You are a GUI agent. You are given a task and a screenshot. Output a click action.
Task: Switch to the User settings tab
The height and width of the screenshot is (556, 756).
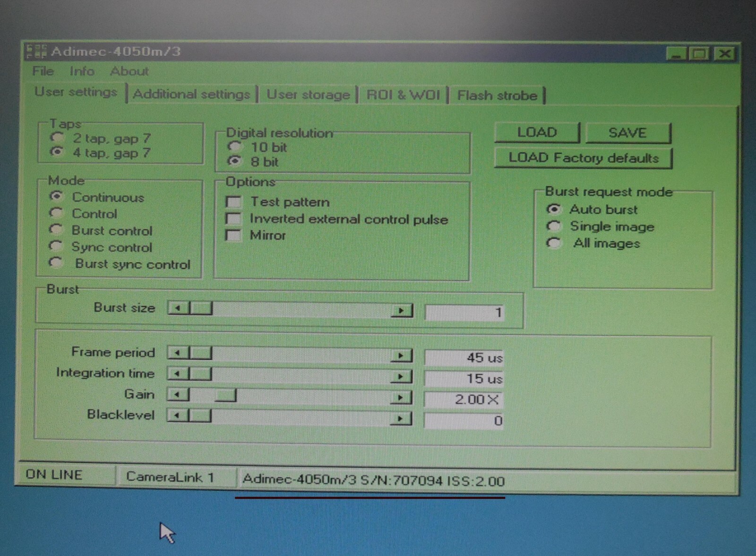76,92
